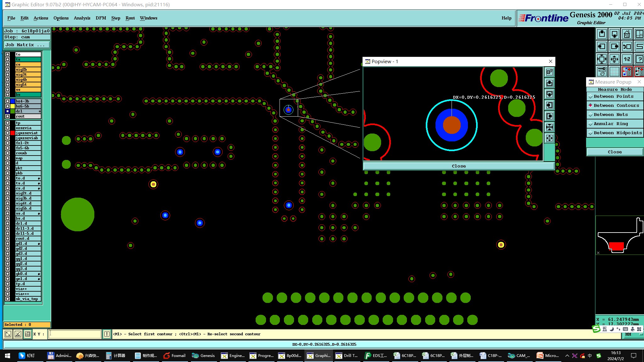Click the pan up arrow icon in main toolbar
The height and width of the screenshot is (362, 644).
(602, 34)
